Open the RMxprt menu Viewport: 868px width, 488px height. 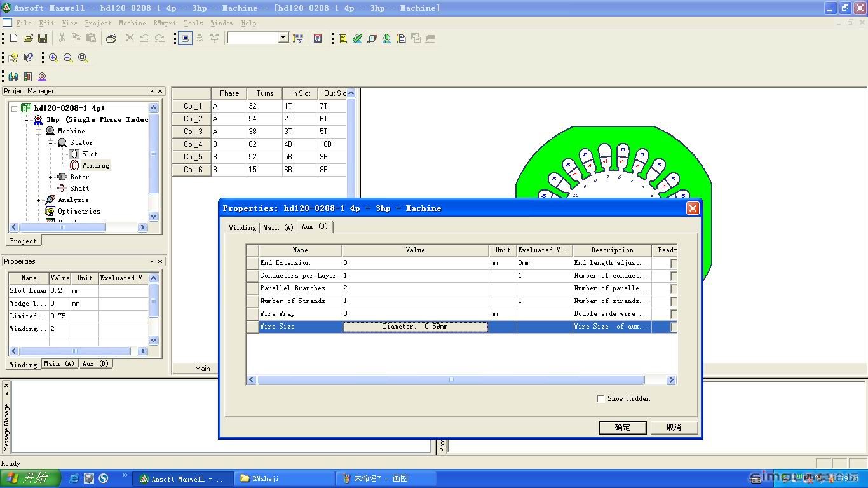point(165,23)
